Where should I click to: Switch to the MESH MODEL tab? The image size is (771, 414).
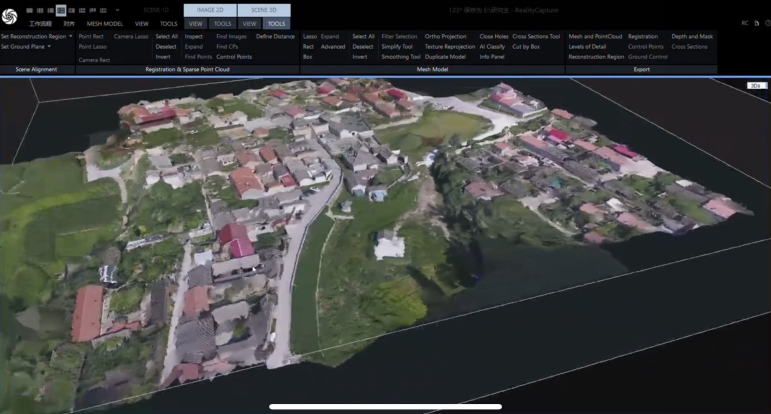click(104, 22)
